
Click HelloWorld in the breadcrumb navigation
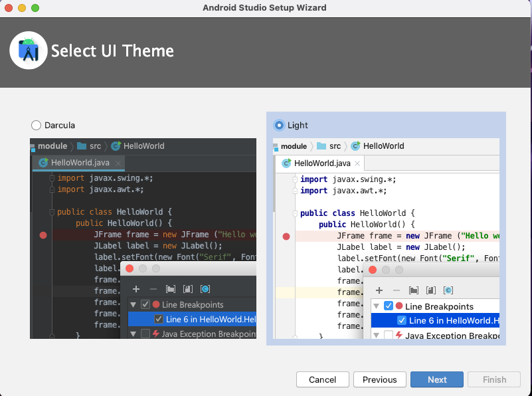(x=384, y=146)
